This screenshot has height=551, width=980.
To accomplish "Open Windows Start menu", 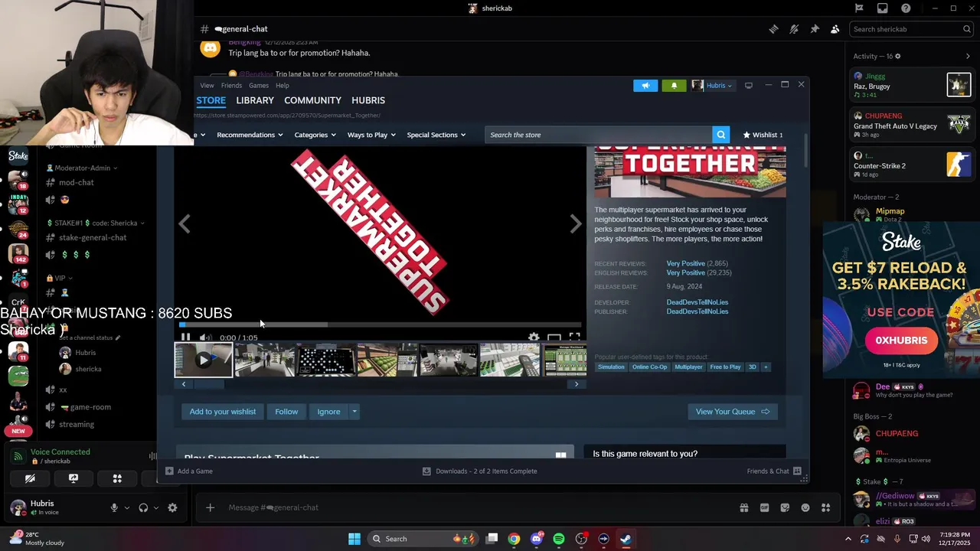I will pos(354,539).
